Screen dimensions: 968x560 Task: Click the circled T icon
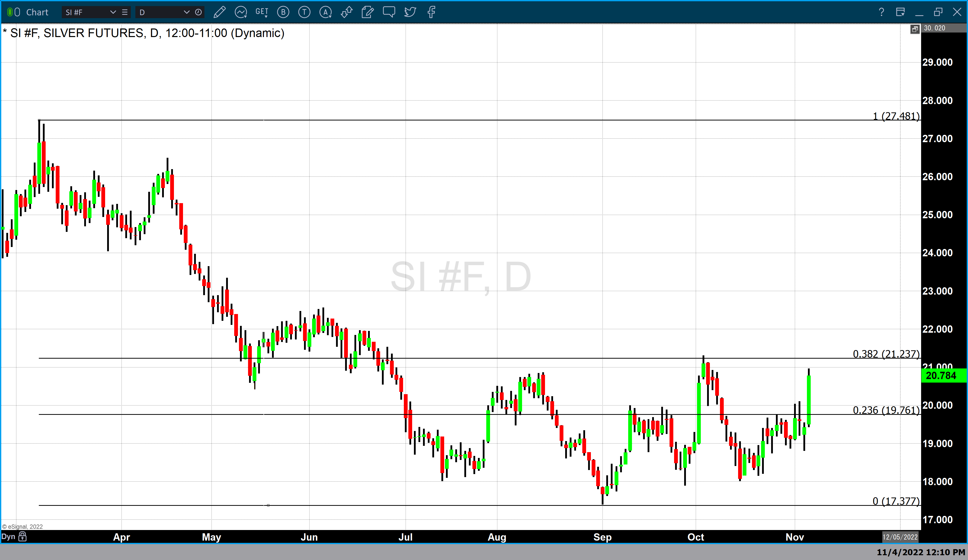tap(304, 12)
